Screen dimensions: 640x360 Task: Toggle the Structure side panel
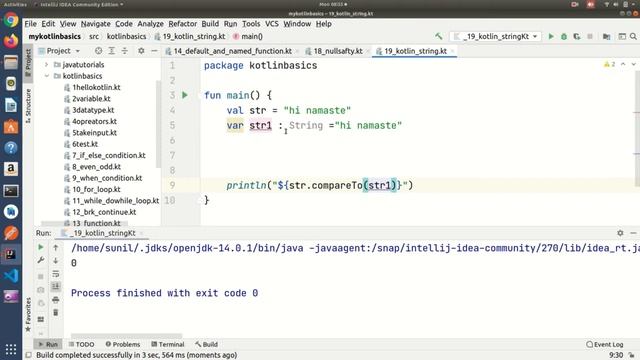tap(28, 105)
